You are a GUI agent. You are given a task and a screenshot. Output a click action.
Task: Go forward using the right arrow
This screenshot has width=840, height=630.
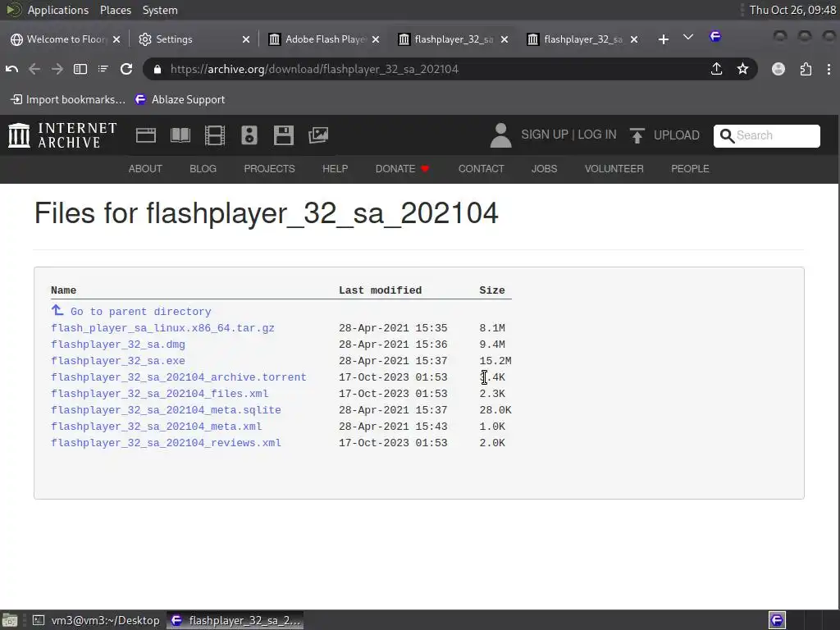(57, 69)
